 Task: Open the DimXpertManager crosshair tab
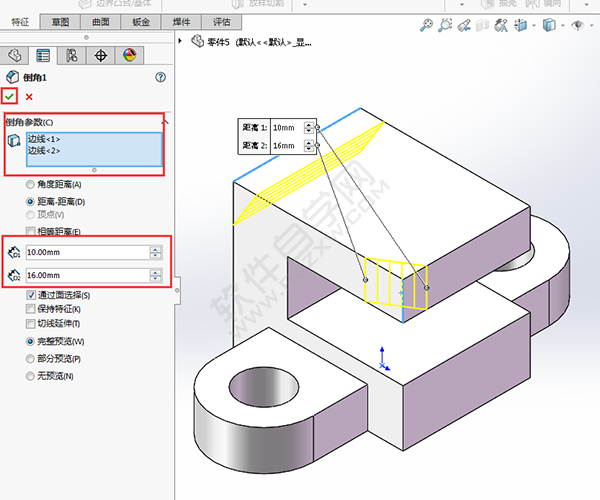101,55
